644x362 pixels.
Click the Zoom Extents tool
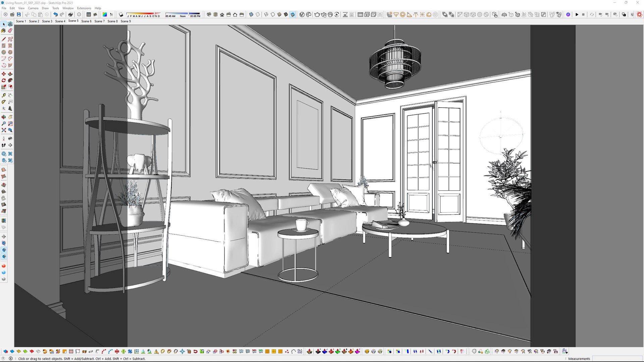tap(4, 130)
